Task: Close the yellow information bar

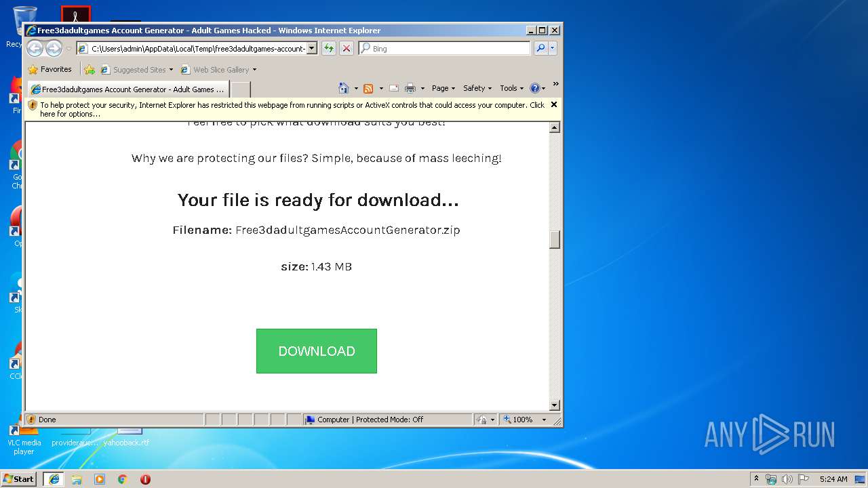Action: pyautogui.click(x=554, y=104)
